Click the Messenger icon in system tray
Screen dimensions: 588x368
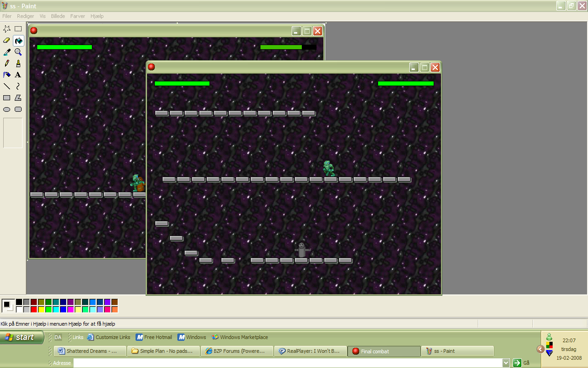[549, 337]
